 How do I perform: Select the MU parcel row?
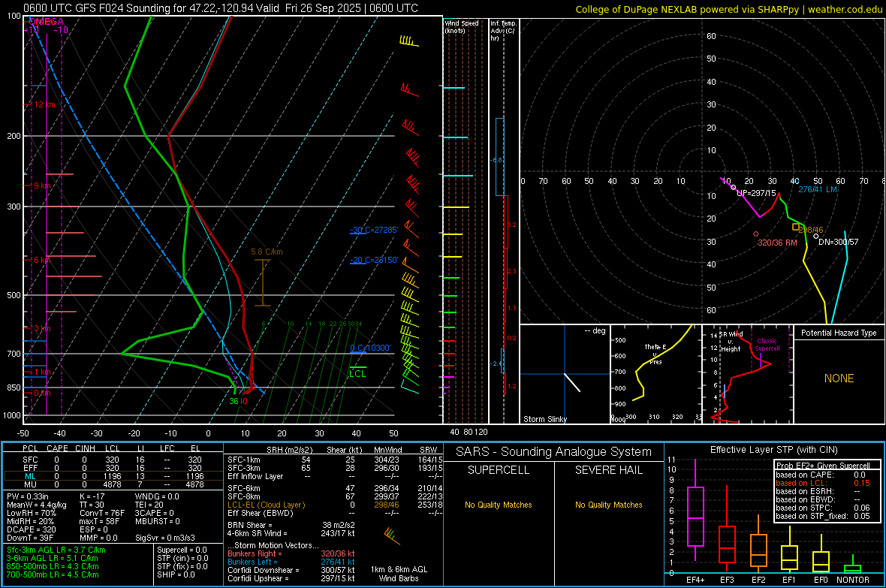pos(113,484)
